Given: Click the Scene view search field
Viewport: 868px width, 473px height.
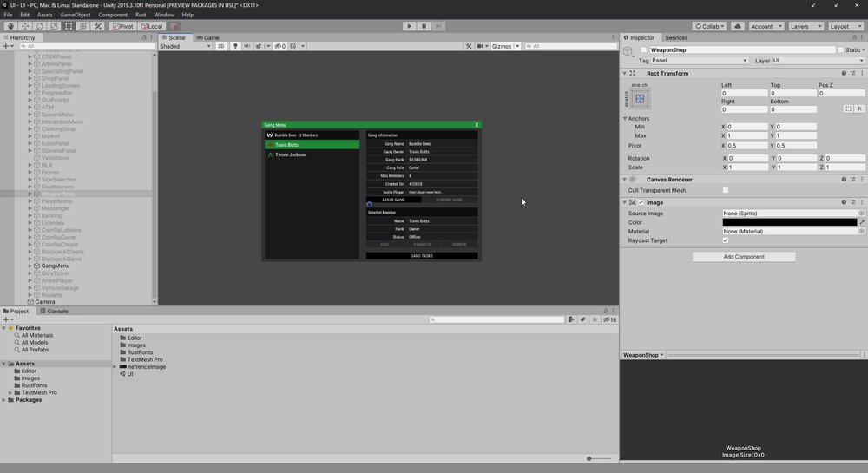Looking at the screenshot, I should [x=571, y=46].
